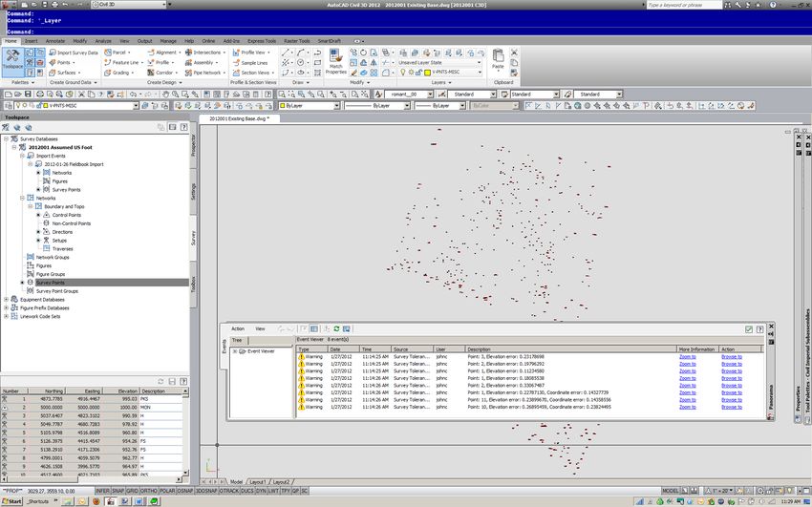Open the Action menu in Panorama

coord(238,329)
